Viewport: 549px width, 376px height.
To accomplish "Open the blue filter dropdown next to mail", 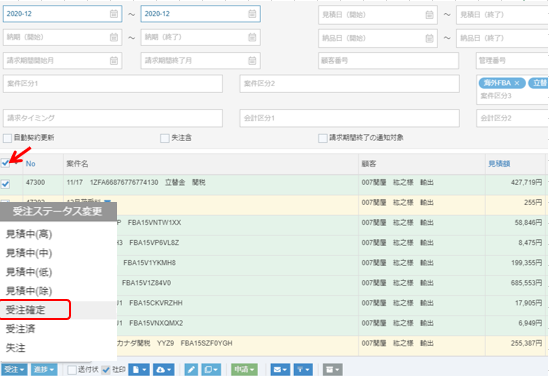I will point(303,369).
